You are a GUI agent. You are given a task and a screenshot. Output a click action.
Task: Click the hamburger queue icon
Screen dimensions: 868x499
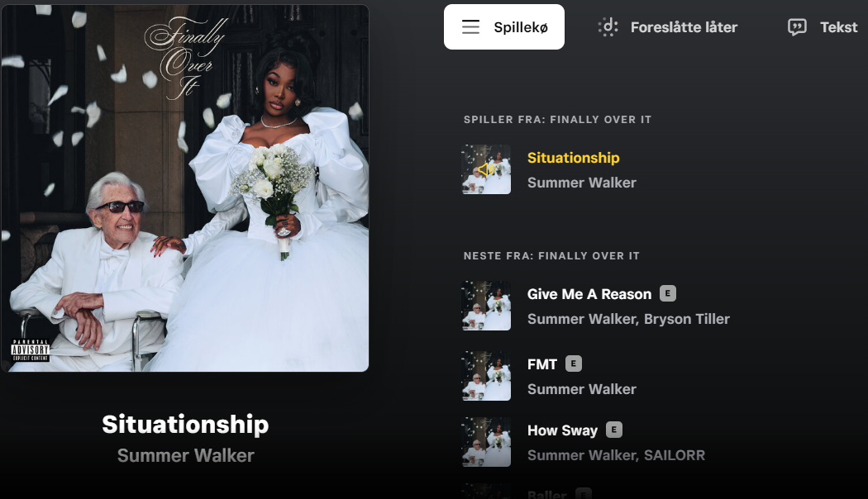[470, 27]
